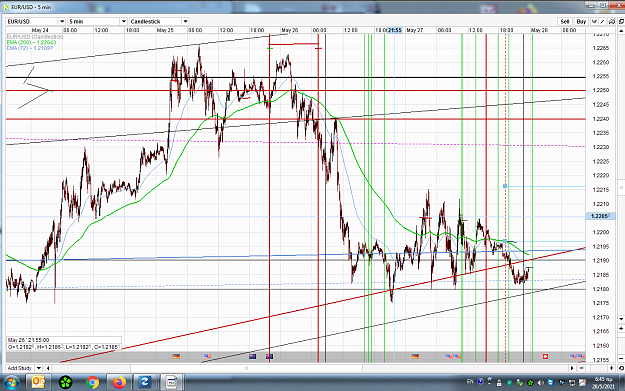Select the draw trend line tool

[x=603, y=22]
